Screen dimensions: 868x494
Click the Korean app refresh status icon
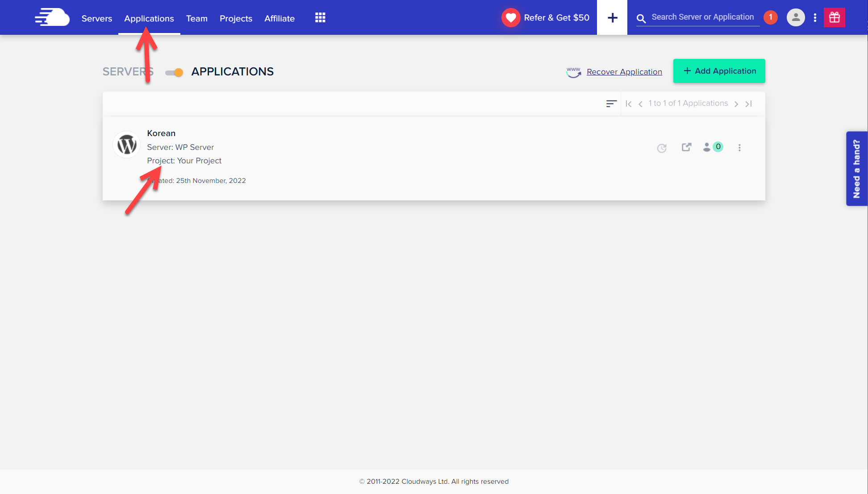click(x=662, y=148)
